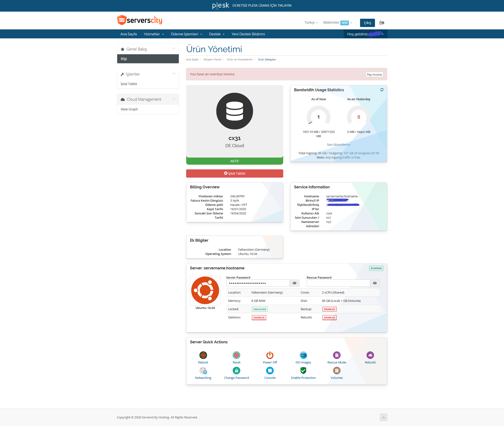Viewport: 504px width, 426px height.
Task: Click the Rebuild DISABLED badge
Action: pos(329,317)
